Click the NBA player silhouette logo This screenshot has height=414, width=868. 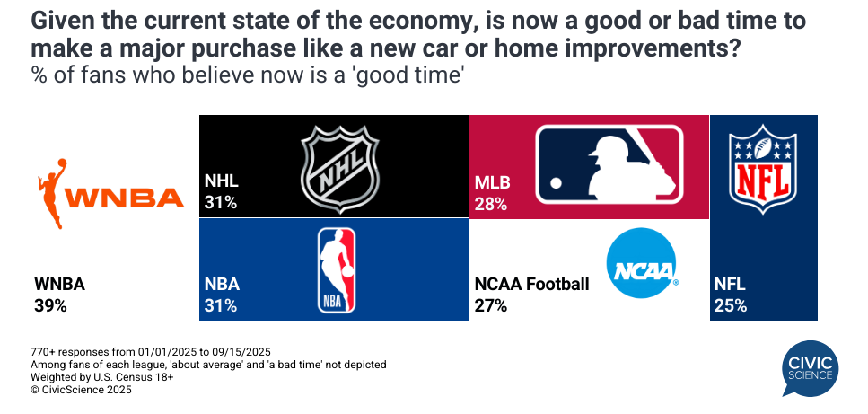337,269
